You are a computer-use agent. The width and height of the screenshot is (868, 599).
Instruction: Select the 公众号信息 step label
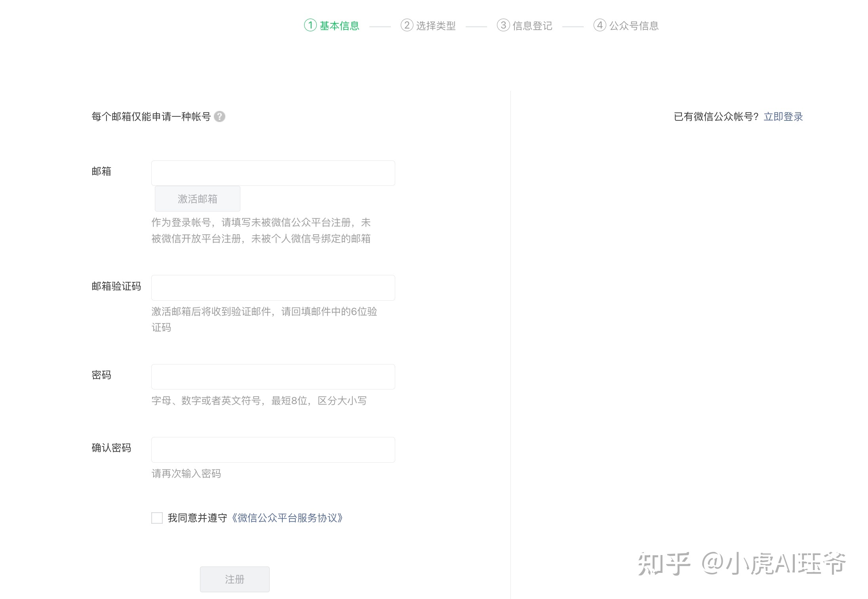[x=634, y=26]
